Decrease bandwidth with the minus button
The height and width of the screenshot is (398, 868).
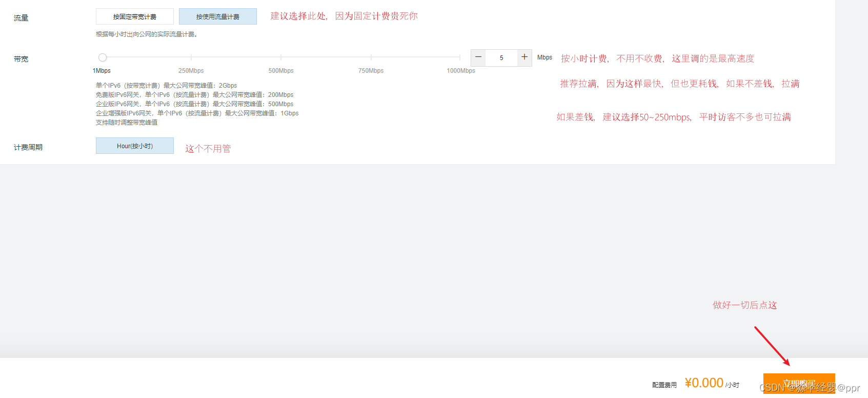(478, 57)
